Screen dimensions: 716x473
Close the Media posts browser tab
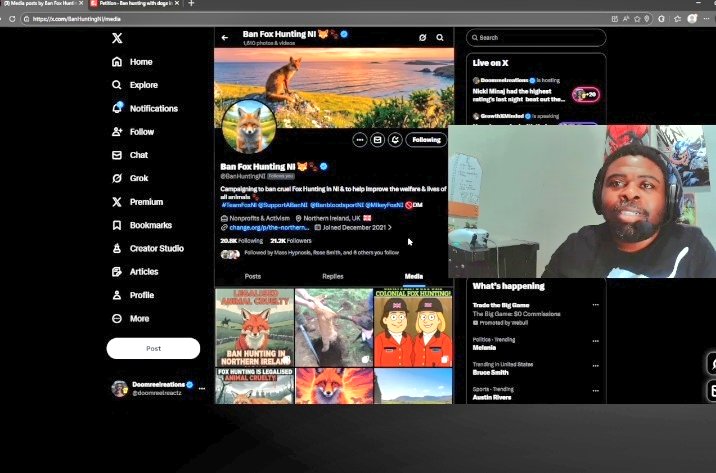click(81, 3)
